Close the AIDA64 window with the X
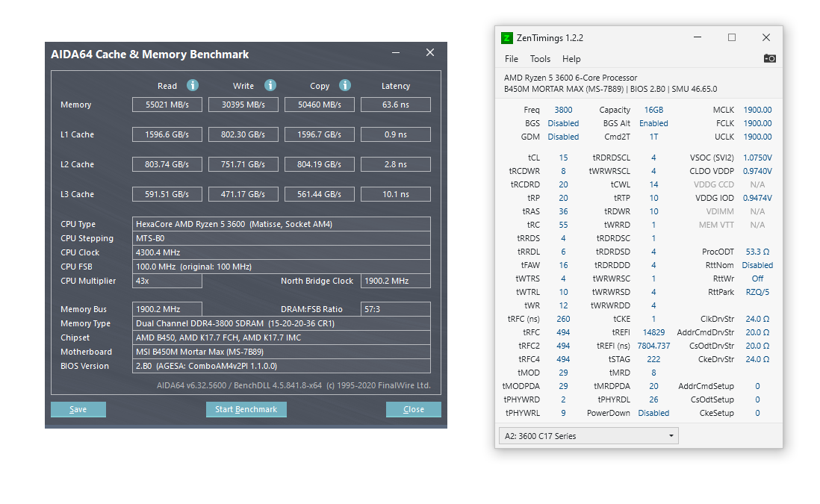This screenshot has width=820, height=504. pyautogui.click(x=430, y=52)
